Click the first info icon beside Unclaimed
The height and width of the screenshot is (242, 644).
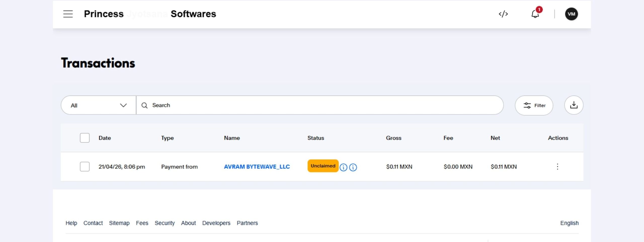coord(343,167)
